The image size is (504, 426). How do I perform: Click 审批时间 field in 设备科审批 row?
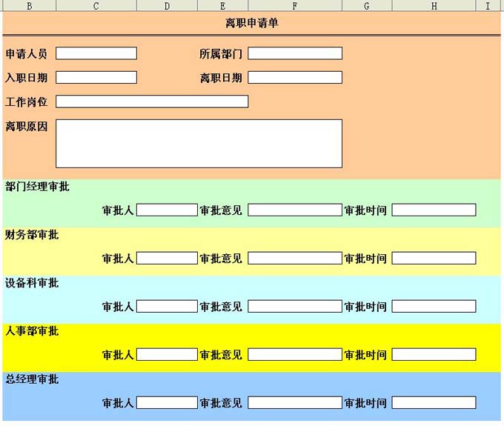pyautogui.click(x=434, y=307)
